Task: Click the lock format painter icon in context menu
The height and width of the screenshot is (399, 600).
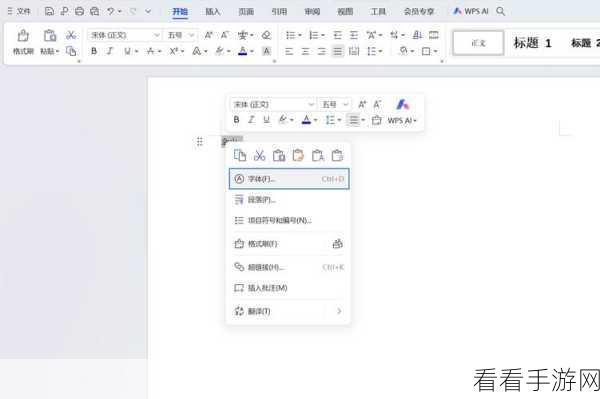Action: [x=338, y=244]
